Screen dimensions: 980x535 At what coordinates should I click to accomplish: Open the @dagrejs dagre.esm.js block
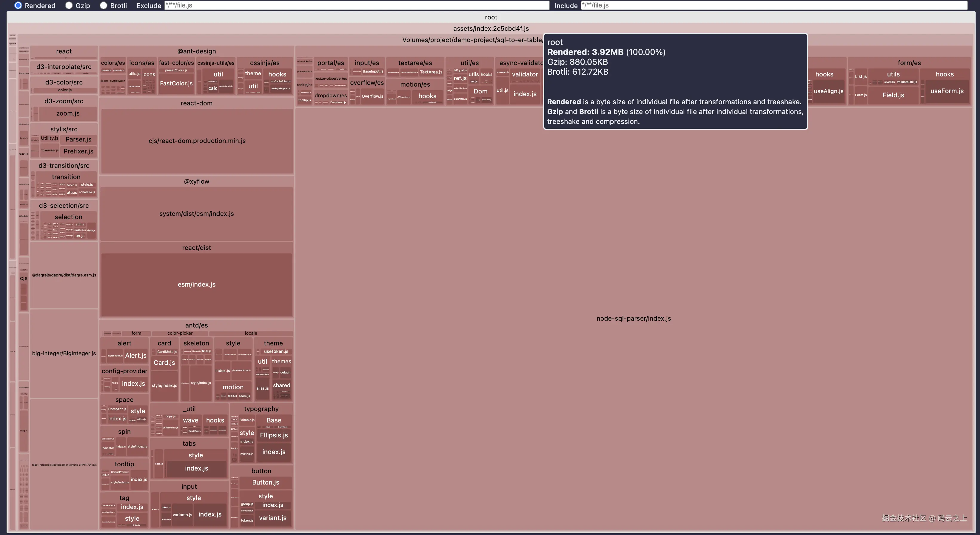pyautogui.click(x=64, y=275)
